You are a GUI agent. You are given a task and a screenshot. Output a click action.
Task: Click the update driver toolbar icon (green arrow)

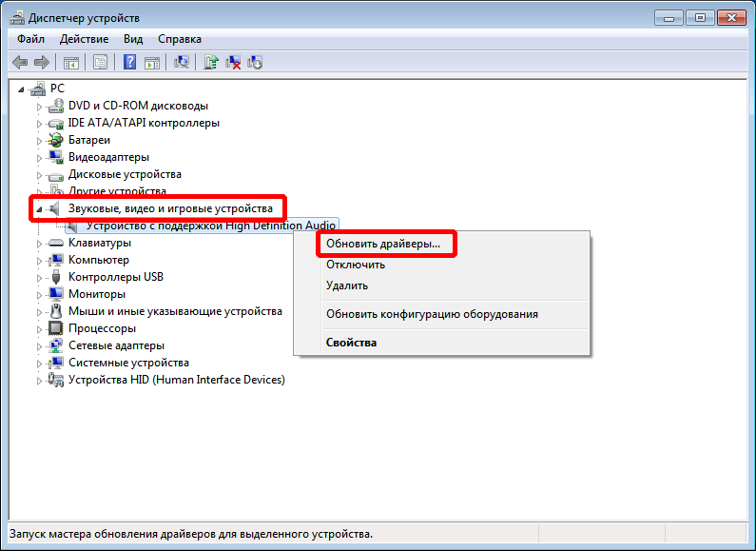(x=211, y=62)
